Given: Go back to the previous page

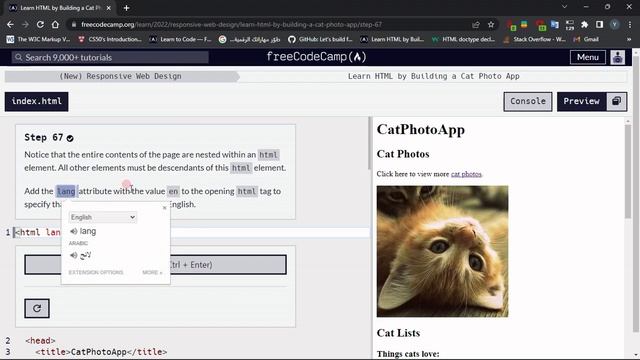Looking at the screenshot, I should [10, 24].
